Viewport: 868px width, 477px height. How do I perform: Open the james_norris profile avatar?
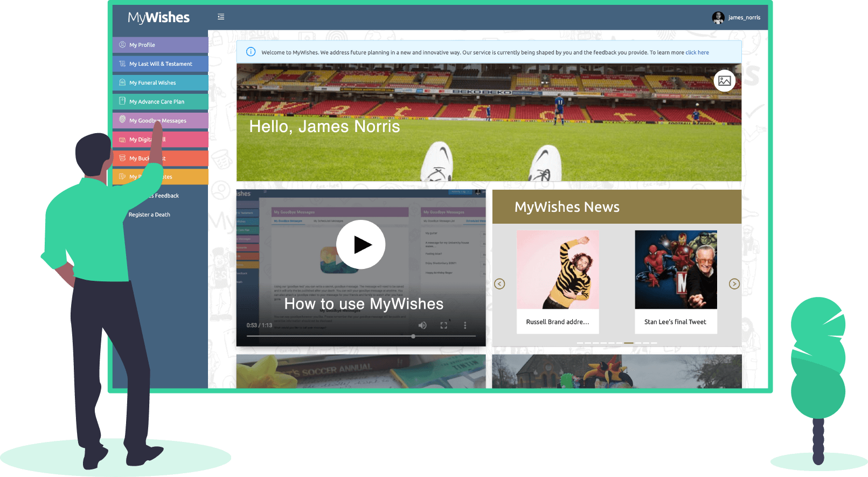tap(718, 18)
